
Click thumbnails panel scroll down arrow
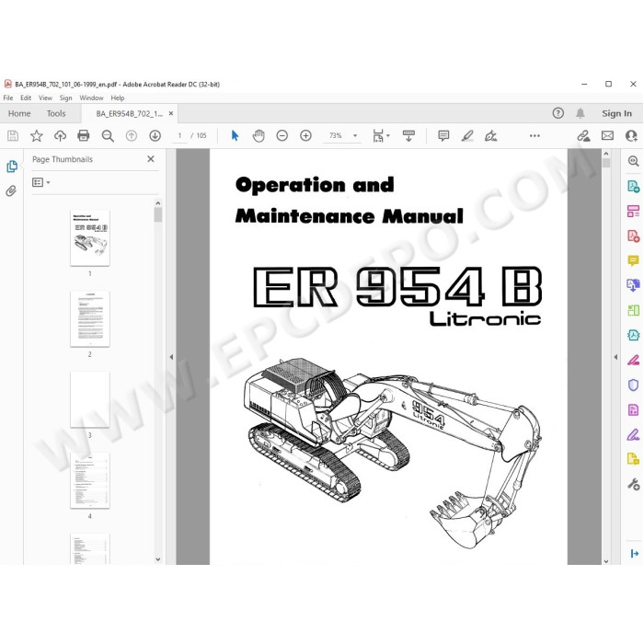(x=158, y=559)
